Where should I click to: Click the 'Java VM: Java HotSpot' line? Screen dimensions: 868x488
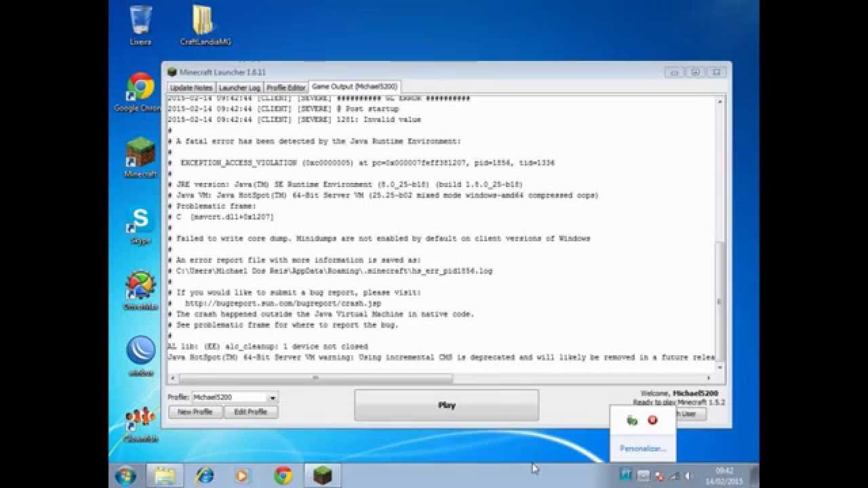click(382, 195)
